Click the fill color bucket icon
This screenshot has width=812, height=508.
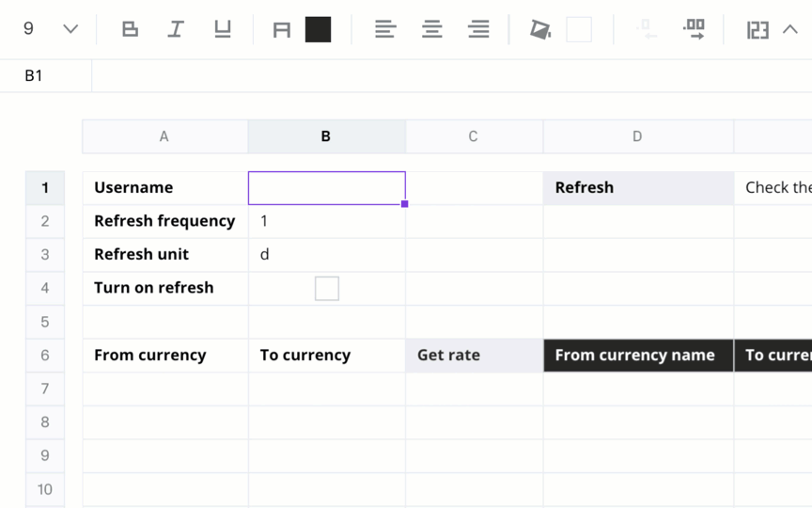(540, 29)
